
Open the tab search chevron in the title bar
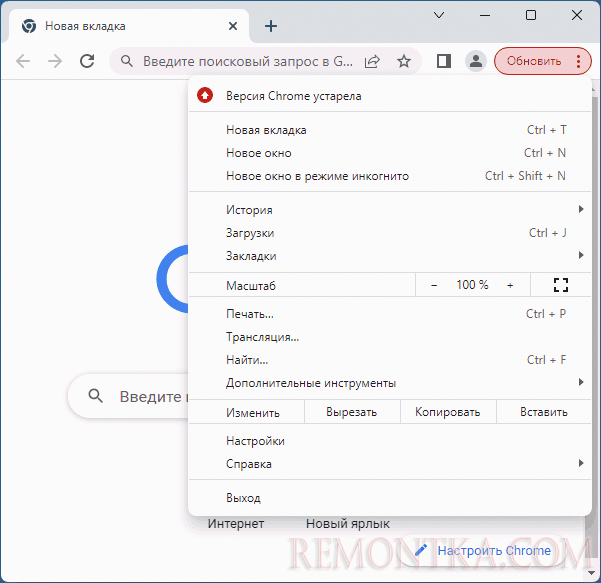(439, 15)
